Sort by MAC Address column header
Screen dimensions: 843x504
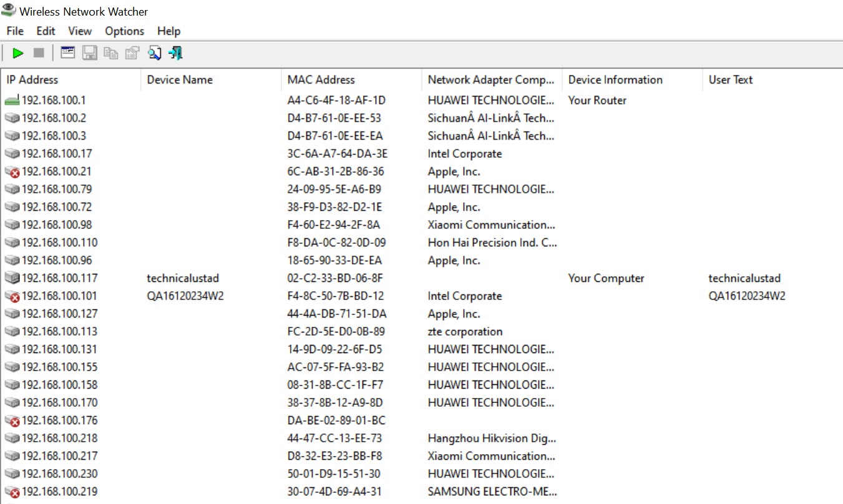point(351,80)
